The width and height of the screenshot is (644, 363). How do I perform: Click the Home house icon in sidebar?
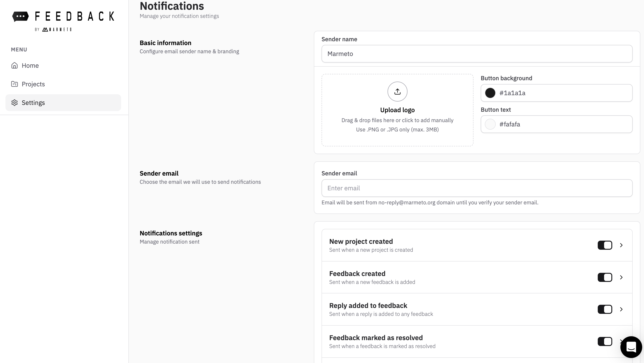(15, 65)
